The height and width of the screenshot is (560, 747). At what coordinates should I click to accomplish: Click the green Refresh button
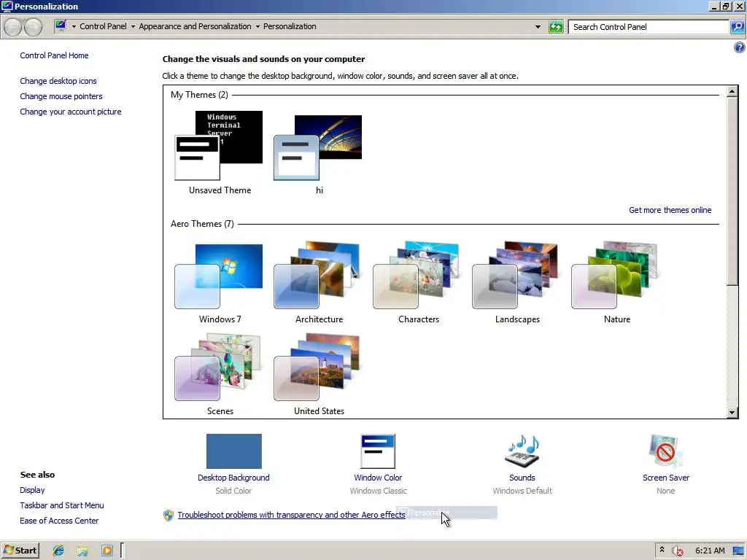click(x=556, y=27)
